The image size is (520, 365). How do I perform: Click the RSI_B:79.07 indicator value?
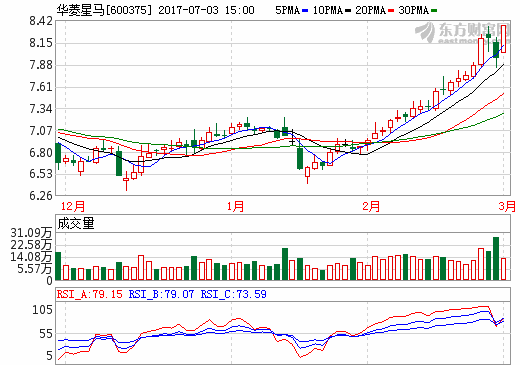[x=161, y=294]
